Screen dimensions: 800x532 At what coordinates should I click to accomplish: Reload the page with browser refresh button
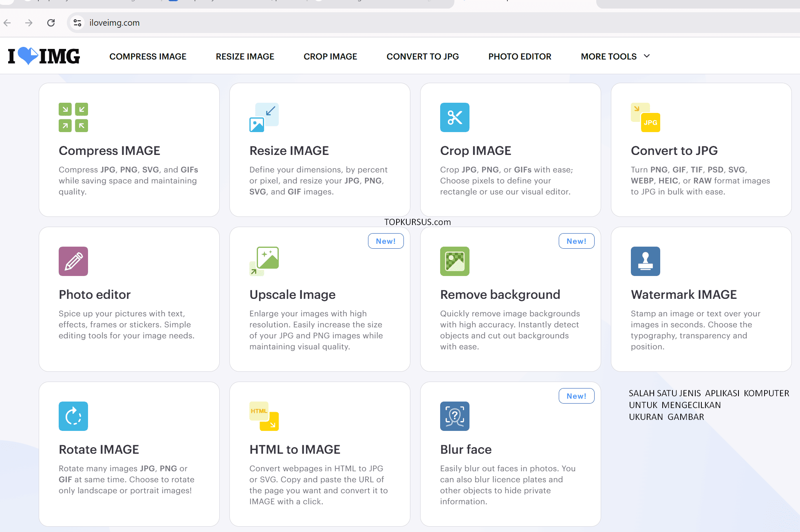(51, 23)
